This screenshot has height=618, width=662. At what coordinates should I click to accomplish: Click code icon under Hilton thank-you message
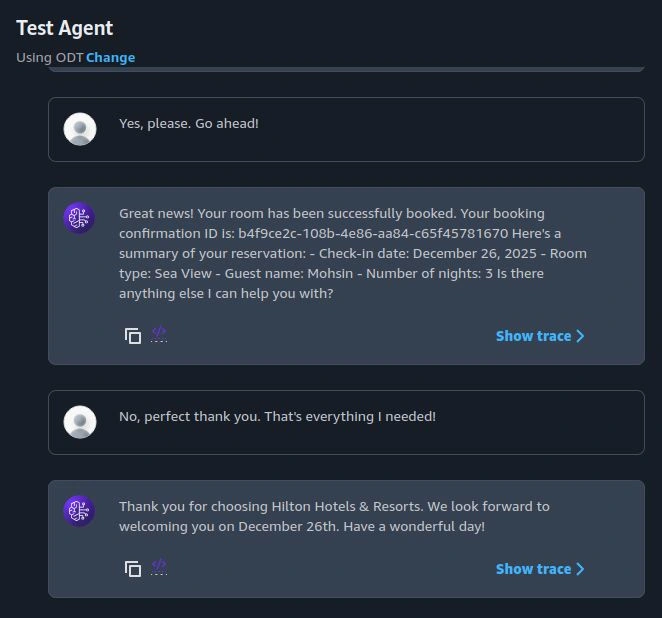159,567
